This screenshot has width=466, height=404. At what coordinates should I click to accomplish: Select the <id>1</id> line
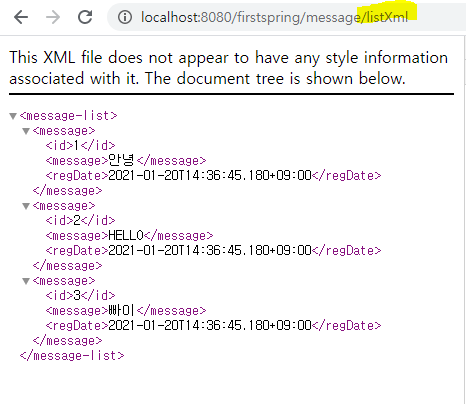(x=80, y=145)
